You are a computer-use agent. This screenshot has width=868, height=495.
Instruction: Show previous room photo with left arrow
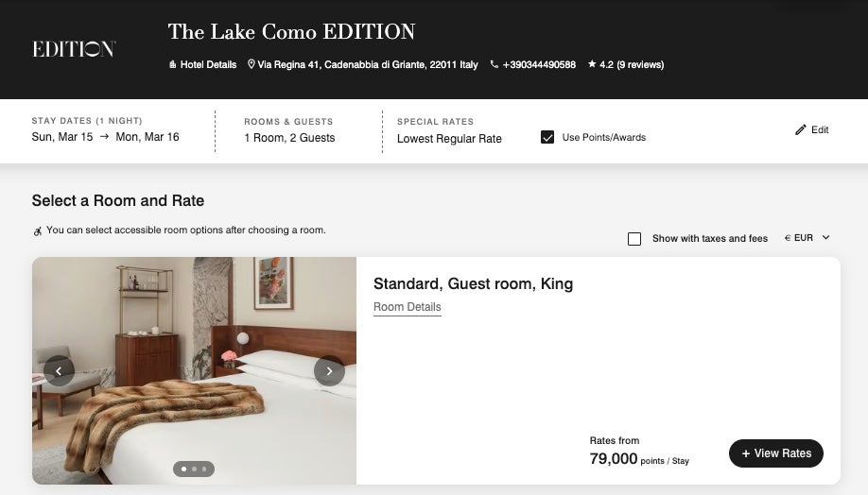point(59,371)
